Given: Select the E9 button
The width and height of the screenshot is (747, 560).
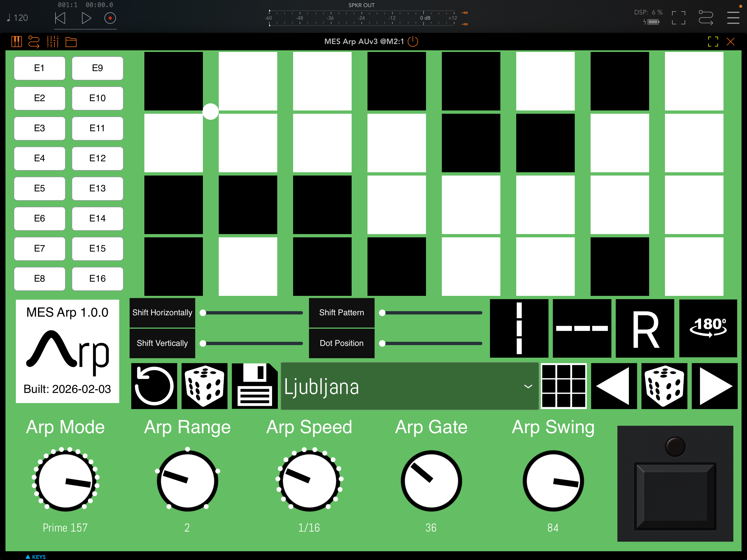Looking at the screenshot, I should [x=98, y=68].
